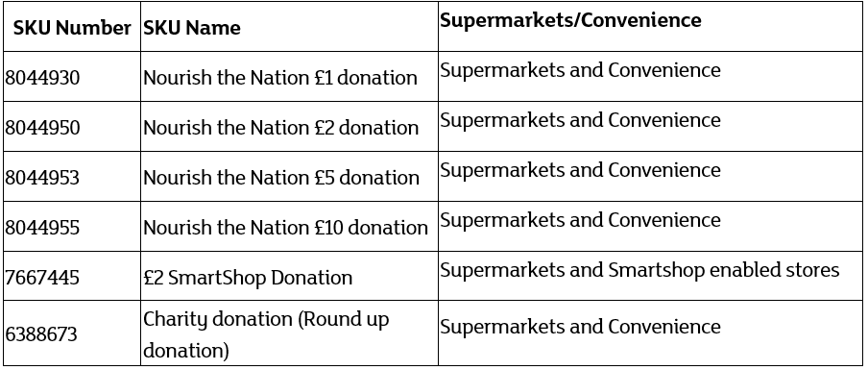Select the SKU Number header cell
The image size is (868, 370).
tap(72, 27)
